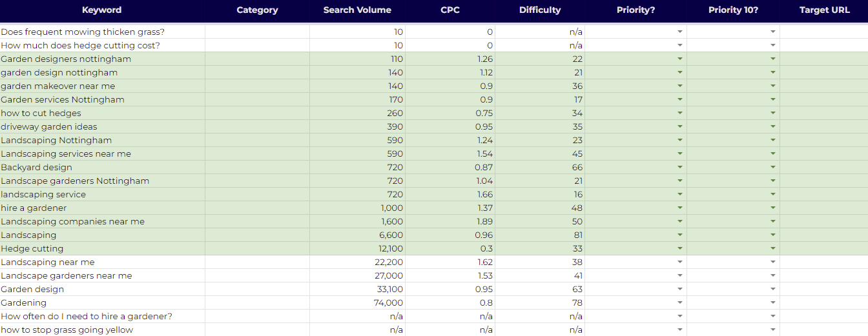868x336 pixels.
Task: Open Priority? dropdown for Garden designers nottingham
Action: click(680, 59)
